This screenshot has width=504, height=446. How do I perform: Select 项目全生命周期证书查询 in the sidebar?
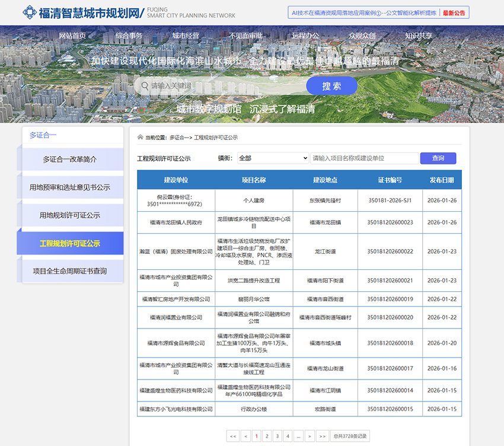70,271
